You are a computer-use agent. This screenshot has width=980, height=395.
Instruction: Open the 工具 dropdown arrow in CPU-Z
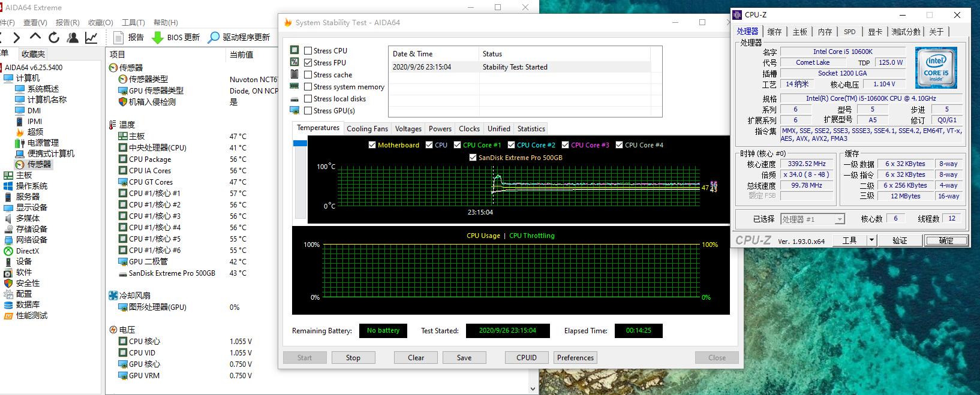click(x=871, y=240)
